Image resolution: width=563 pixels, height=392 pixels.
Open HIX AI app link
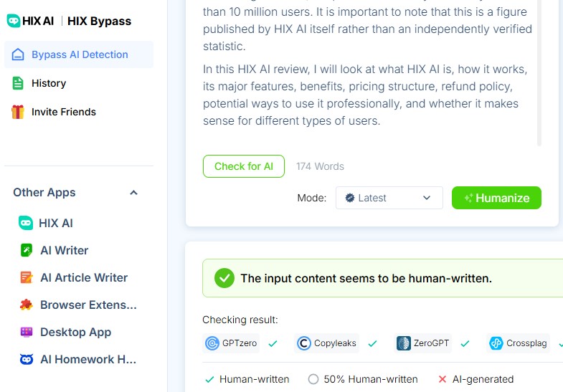pos(56,223)
